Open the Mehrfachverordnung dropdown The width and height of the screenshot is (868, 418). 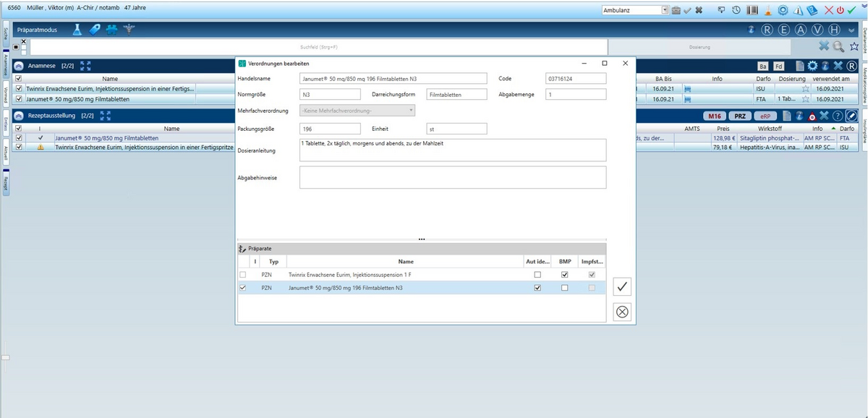point(357,111)
